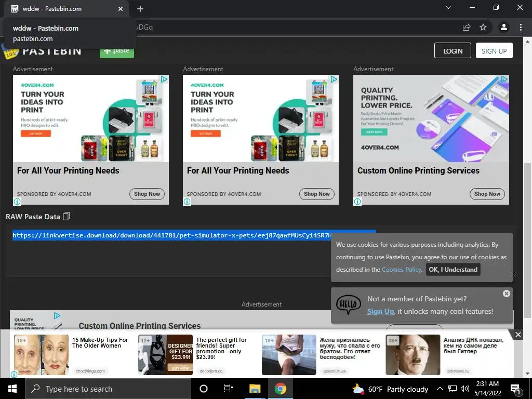Click AdChoices icon on first ad
Viewport: 532px width, 399px height.
[x=164, y=79]
